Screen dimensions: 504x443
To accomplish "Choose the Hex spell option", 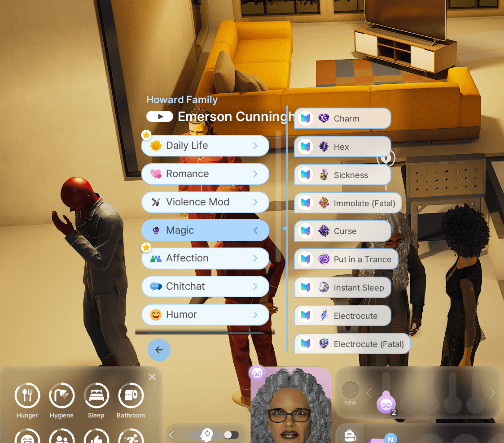I will tap(342, 147).
